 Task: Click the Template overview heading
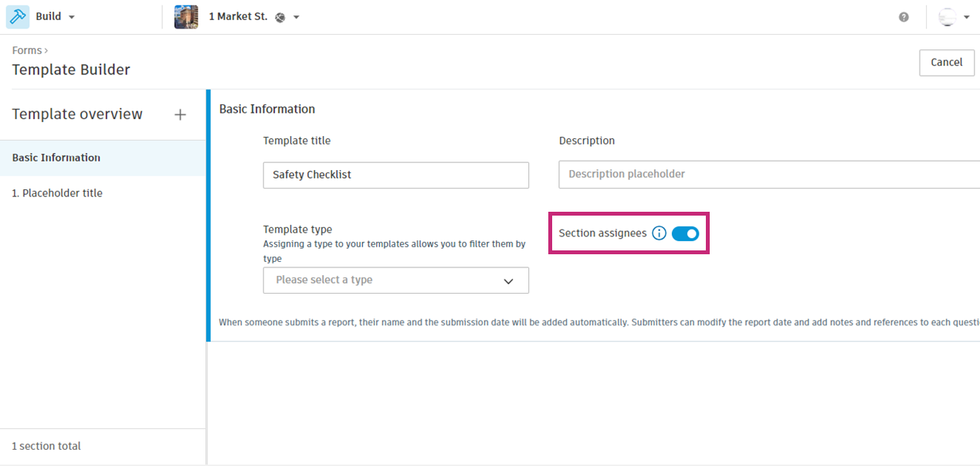77,114
